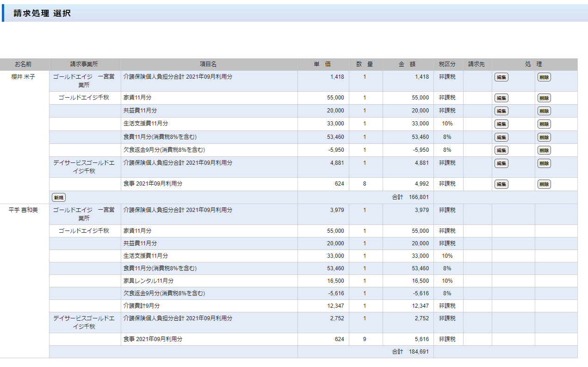The image size is (588, 367).
Task: Edit the 4,881 yen 介護保険個人負担分合計 row
Action: 501,163
